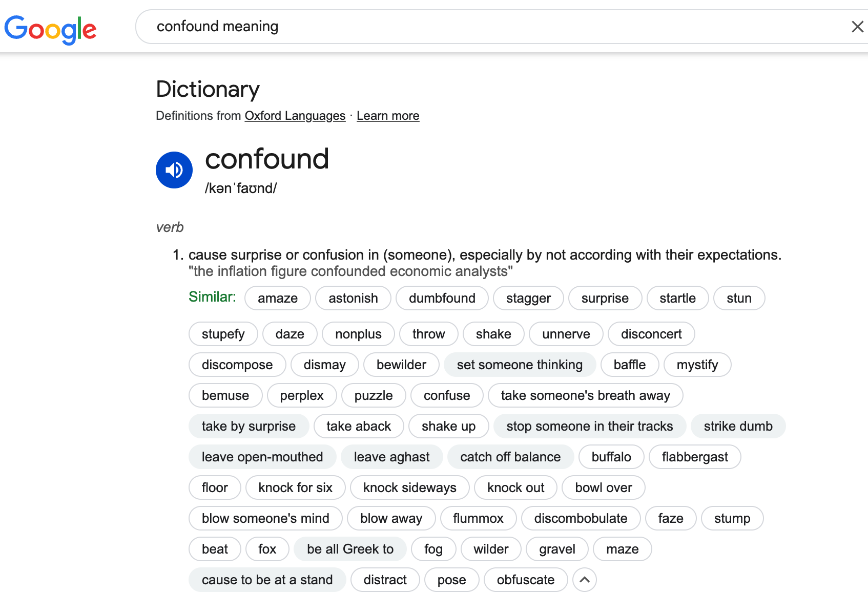
Task: Click the 'wilder' synonym chip
Action: click(491, 549)
